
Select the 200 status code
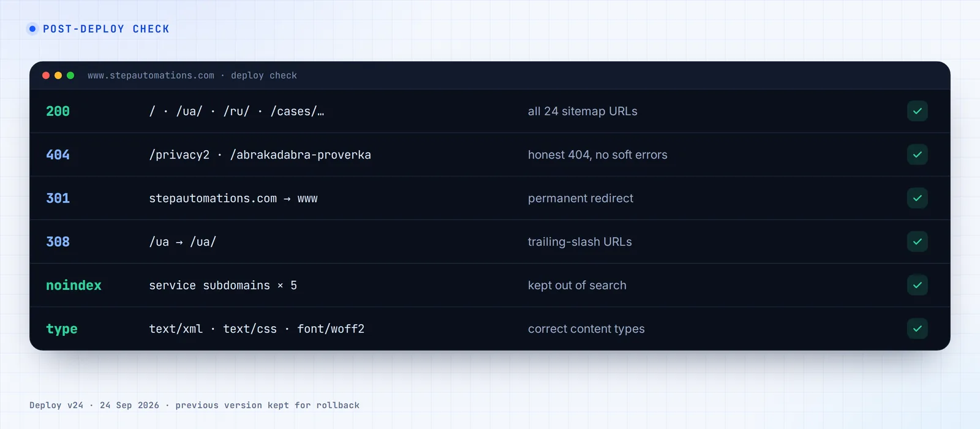(x=58, y=112)
